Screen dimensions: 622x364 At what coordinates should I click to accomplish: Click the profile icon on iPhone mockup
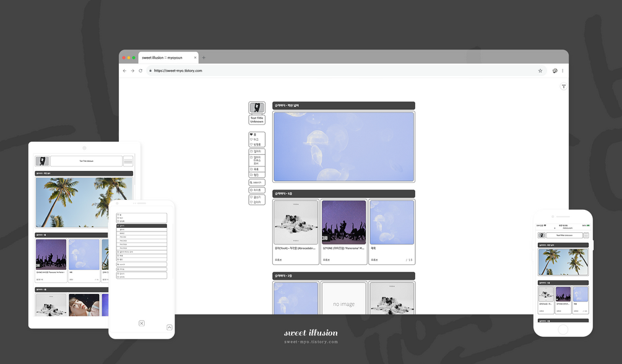click(541, 235)
